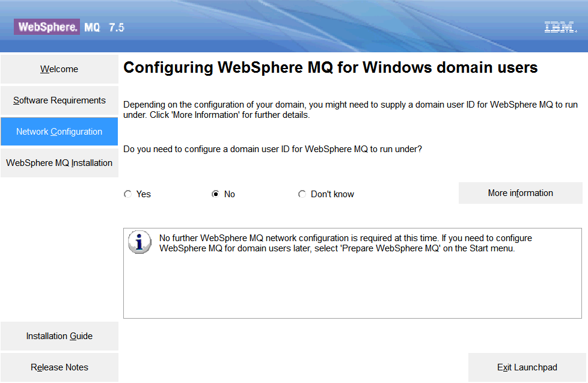The width and height of the screenshot is (588, 383).
Task: Open WebSphere MQ Installation section
Action: click(60, 163)
